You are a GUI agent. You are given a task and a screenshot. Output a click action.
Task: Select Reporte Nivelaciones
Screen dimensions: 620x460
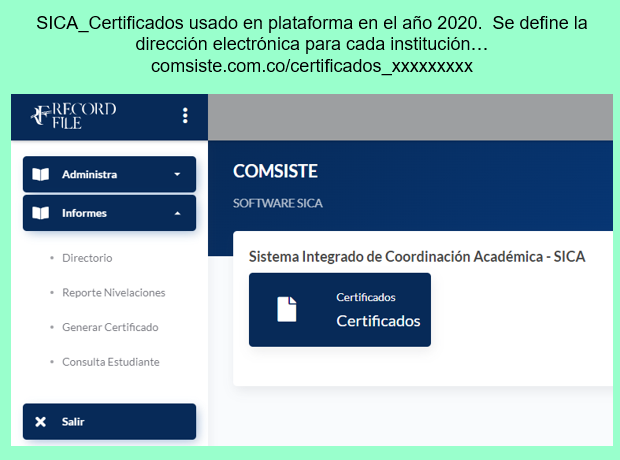[x=113, y=293]
